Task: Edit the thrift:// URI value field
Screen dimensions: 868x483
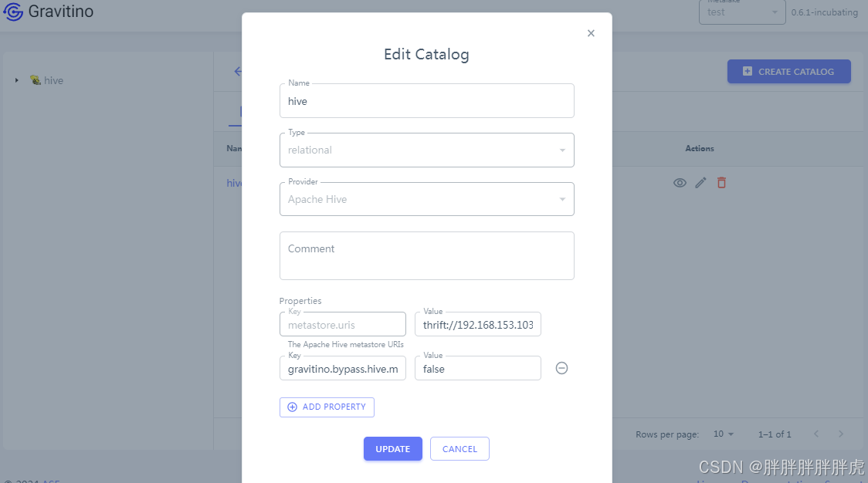Action: pos(478,325)
